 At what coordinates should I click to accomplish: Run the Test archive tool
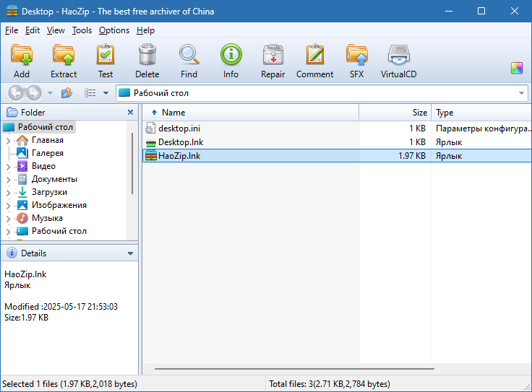[x=106, y=61]
